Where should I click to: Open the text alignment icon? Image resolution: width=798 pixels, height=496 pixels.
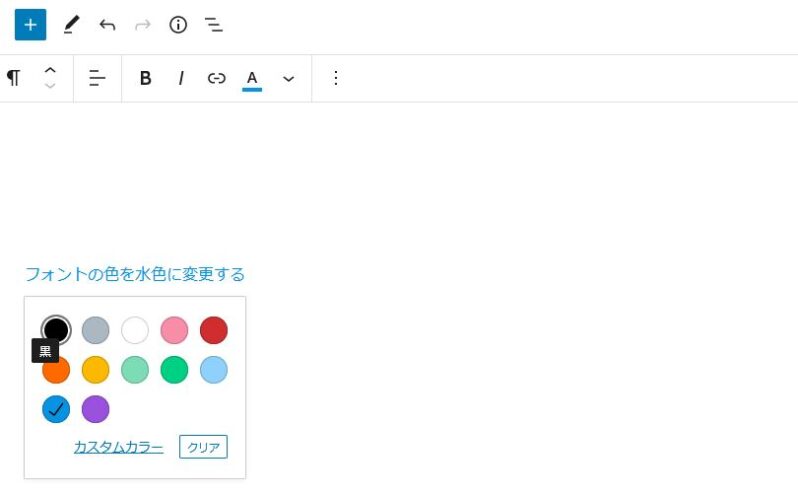click(x=97, y=78)
